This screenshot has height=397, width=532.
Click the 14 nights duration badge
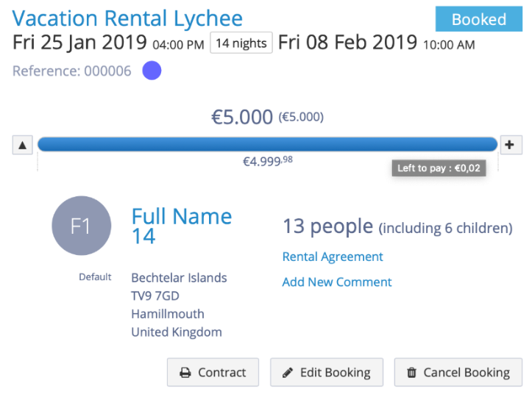[x=241, y=43]
